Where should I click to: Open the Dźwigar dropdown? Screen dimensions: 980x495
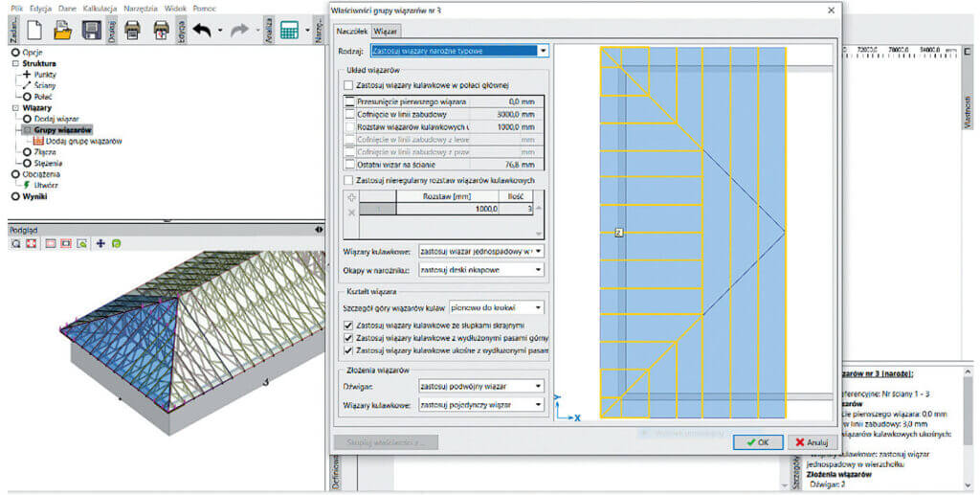481,386
